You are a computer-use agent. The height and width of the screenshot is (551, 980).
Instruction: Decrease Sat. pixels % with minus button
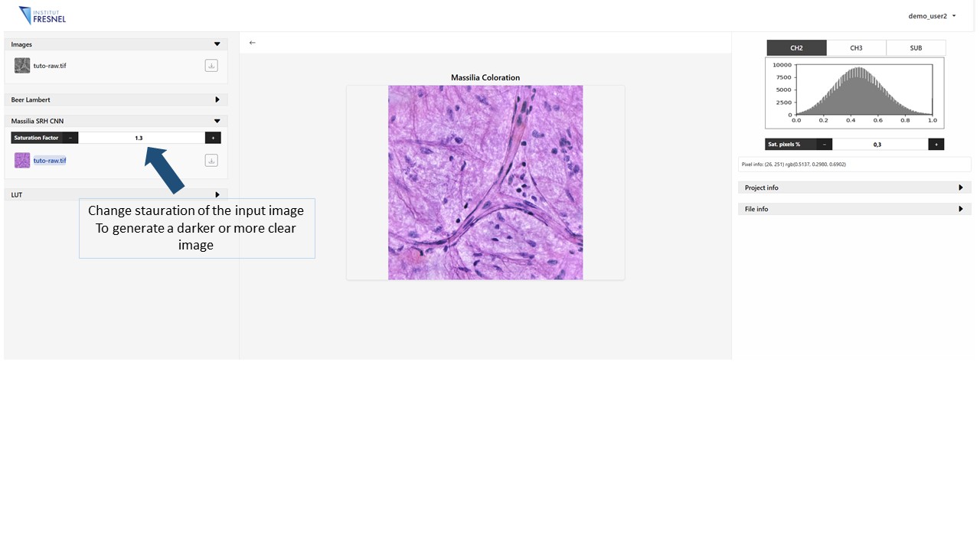824,144
